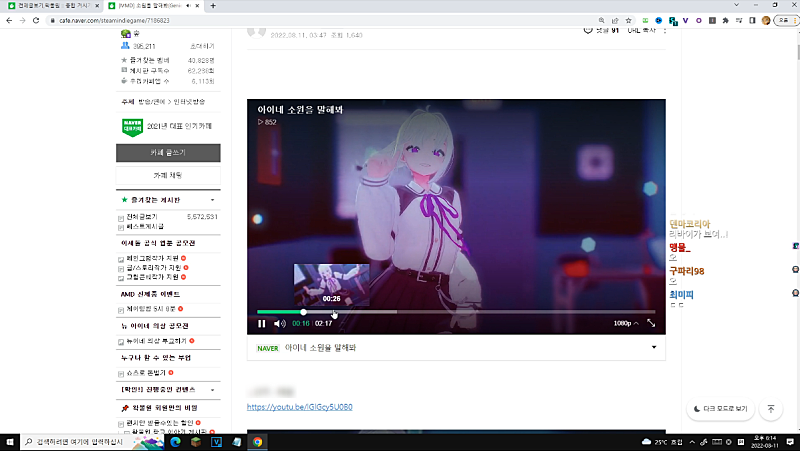Switch to the first browser tab
The width and height of the screenshot is (800, 451).
(53, 6)
